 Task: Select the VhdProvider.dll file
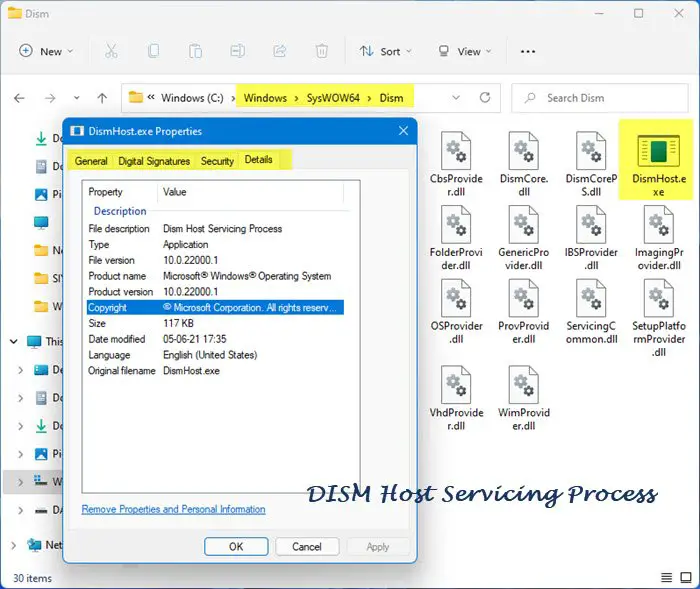point(456,398)
